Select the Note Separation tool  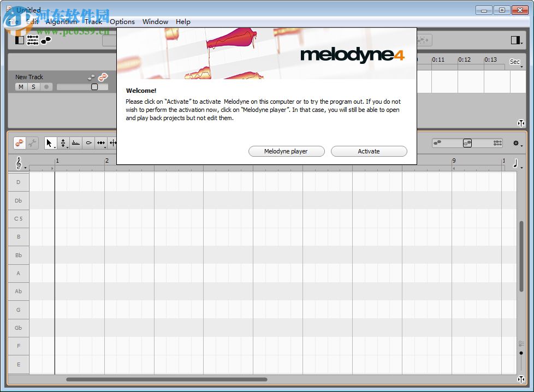(x=113, y=142)
